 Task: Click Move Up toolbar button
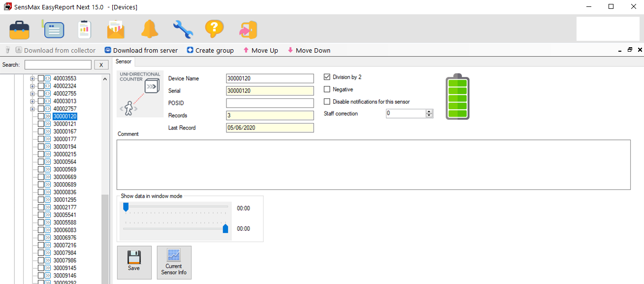(261, 50)
